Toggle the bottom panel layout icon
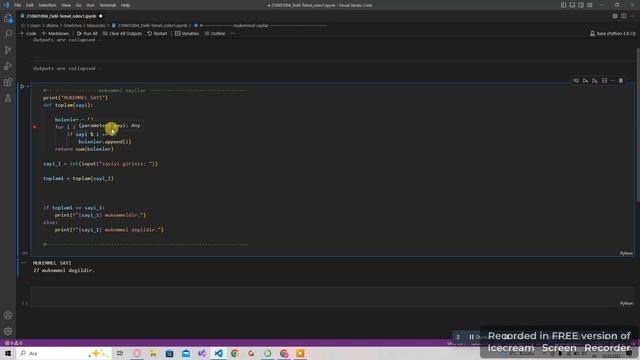This screenshot has height=360, width=640. click(572, 5)
